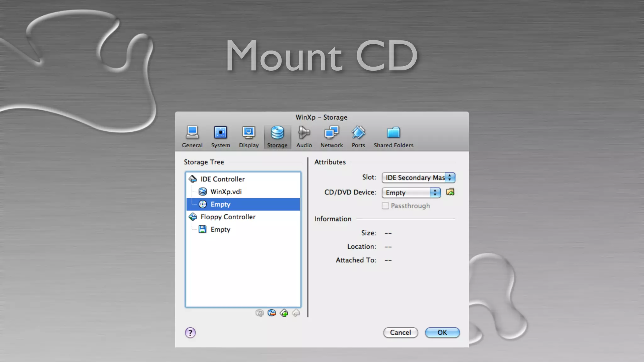
Task: Open the Ports settings tab
Action: point(358,137)
